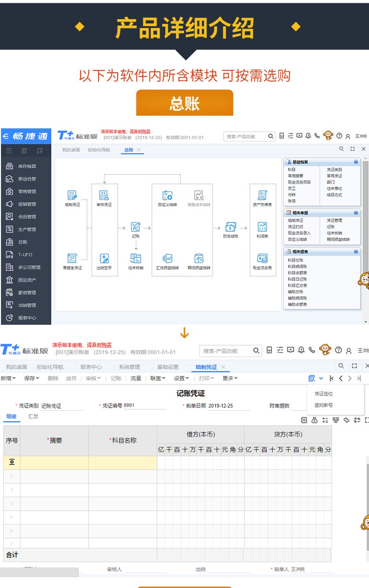The width and height of the screenshot is (369, 588).
Task: Open the 设置 dropdown menu
Action: click(x=182, y=378)
